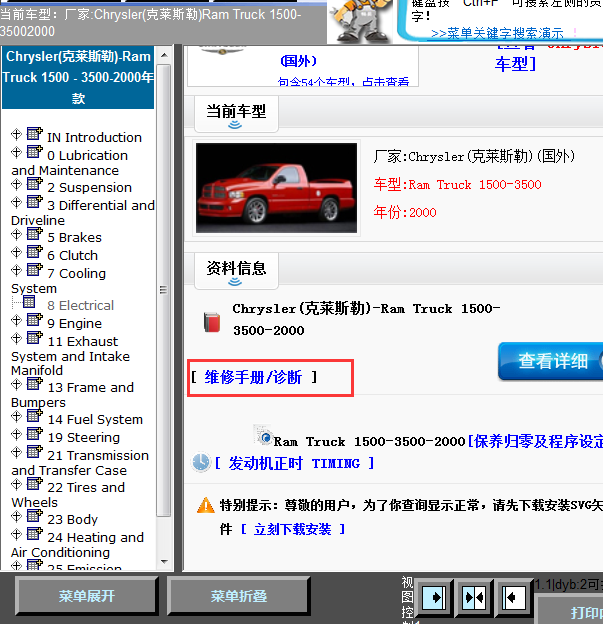Click the arrows under 当前车型 tab

(235, 125)
